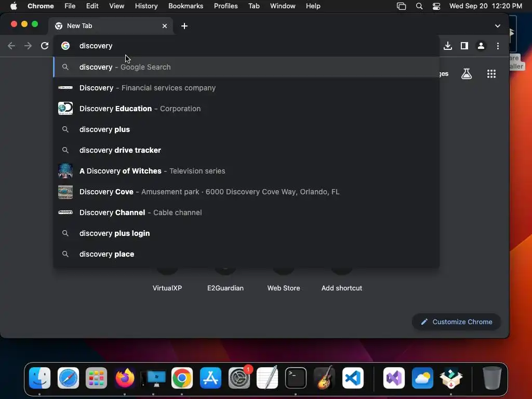Toggle the side panel icon

click(x=464, y=46)
